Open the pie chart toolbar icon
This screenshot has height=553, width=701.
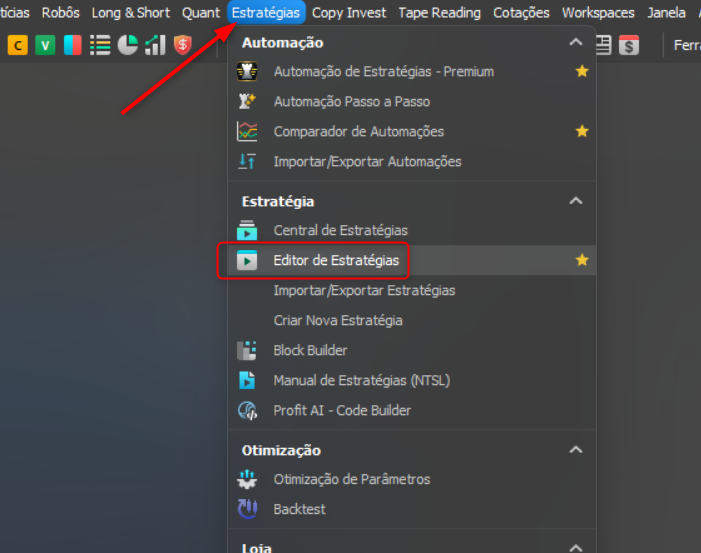pyautogui.click(x=127, y=45)
